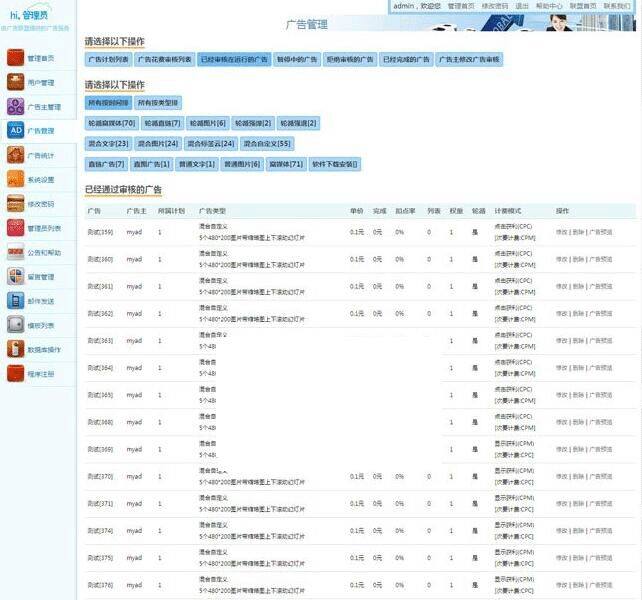Filter ads by 轮播富媒体[70]

[x=111, y=123]
